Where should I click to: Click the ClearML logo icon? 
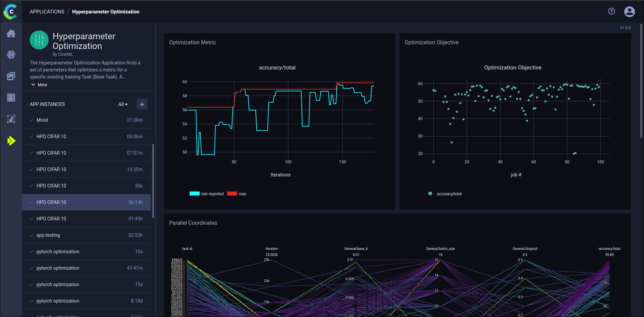[x=11, y=11]
